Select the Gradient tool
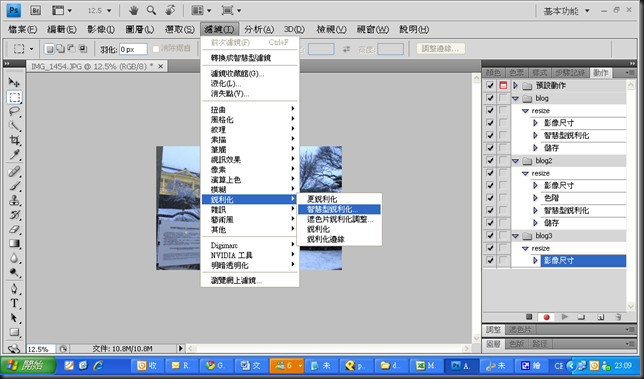The height and width of the screenshot is (379, 644). (x=14, y=243)
